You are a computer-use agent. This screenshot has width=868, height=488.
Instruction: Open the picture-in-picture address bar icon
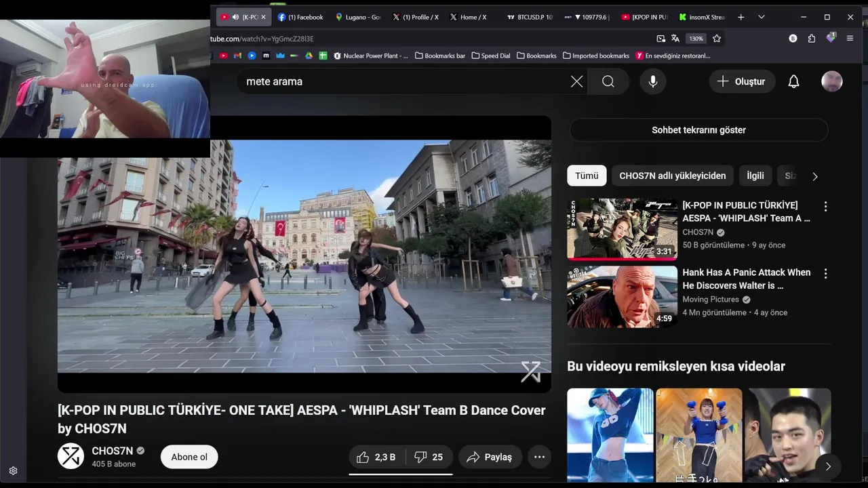(x=661, y=39)
